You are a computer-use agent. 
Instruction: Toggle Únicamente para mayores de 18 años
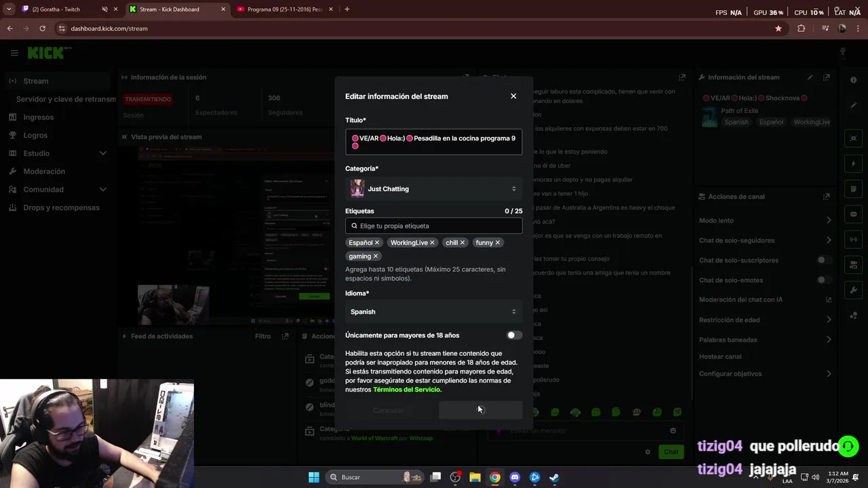click(514, 335)
